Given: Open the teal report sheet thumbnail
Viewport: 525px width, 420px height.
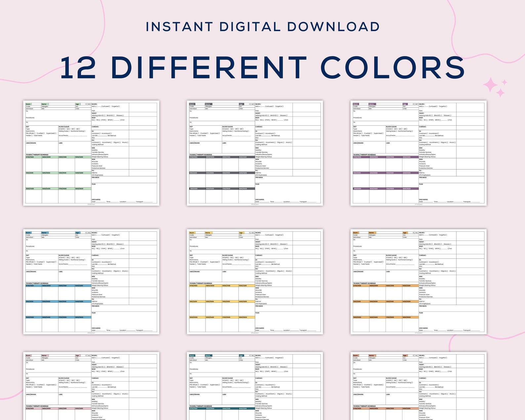Looking at the screenshot, I should tap(255, 386).
